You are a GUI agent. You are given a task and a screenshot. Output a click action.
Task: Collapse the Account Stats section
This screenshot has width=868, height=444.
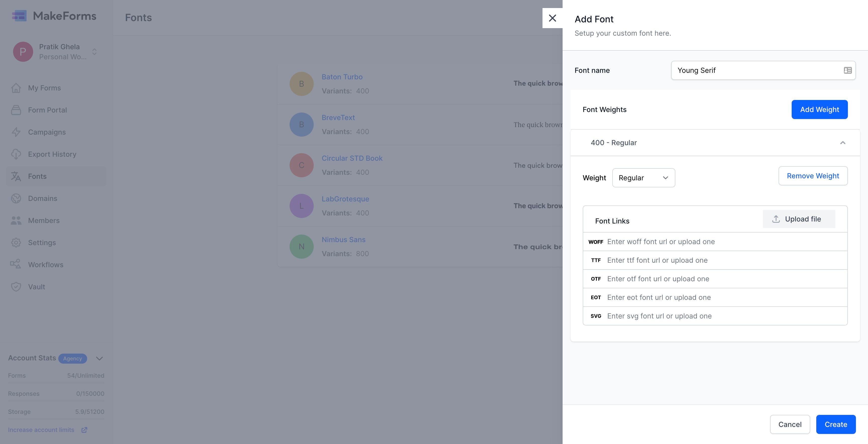click(x=99, y=358)
